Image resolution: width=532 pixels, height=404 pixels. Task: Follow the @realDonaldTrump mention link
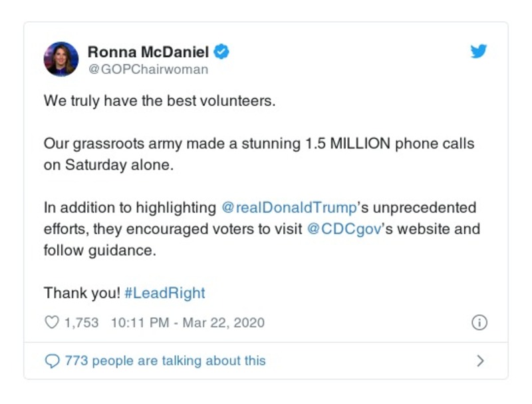point(289,207)
